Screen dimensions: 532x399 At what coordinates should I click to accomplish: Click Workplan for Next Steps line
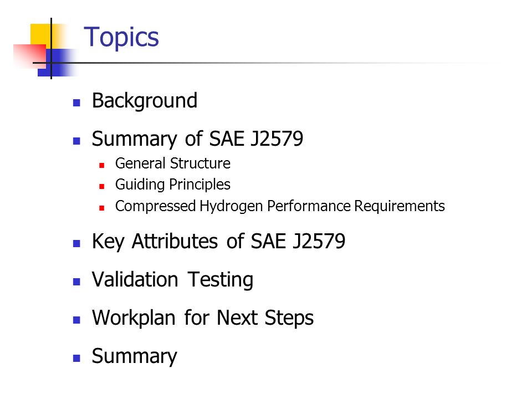203,318
